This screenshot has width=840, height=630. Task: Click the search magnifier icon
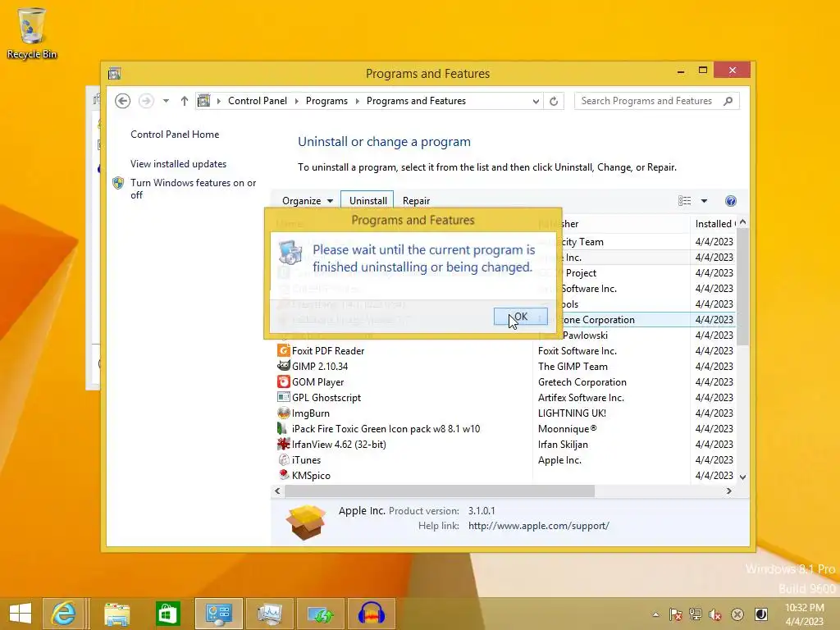point(728,101)
